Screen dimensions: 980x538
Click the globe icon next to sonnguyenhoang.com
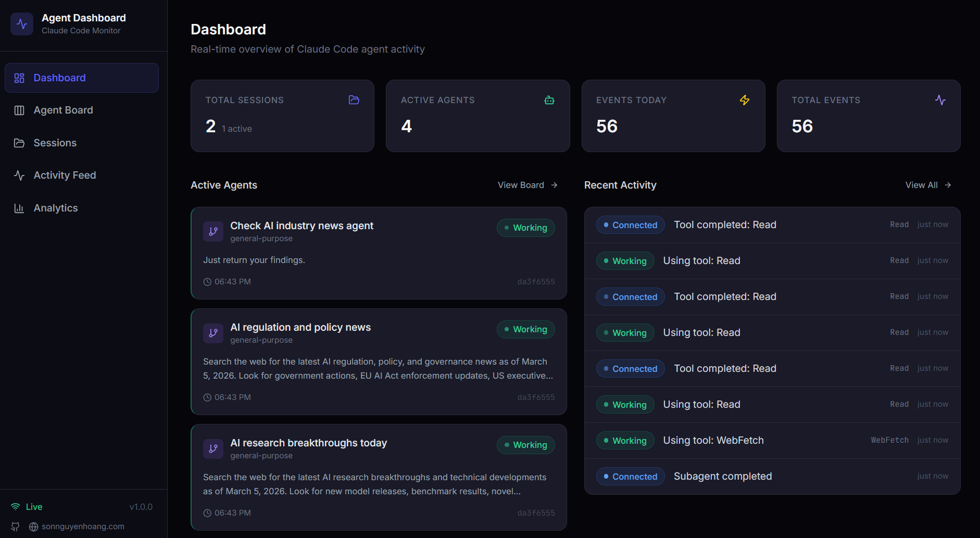(33, 527)
